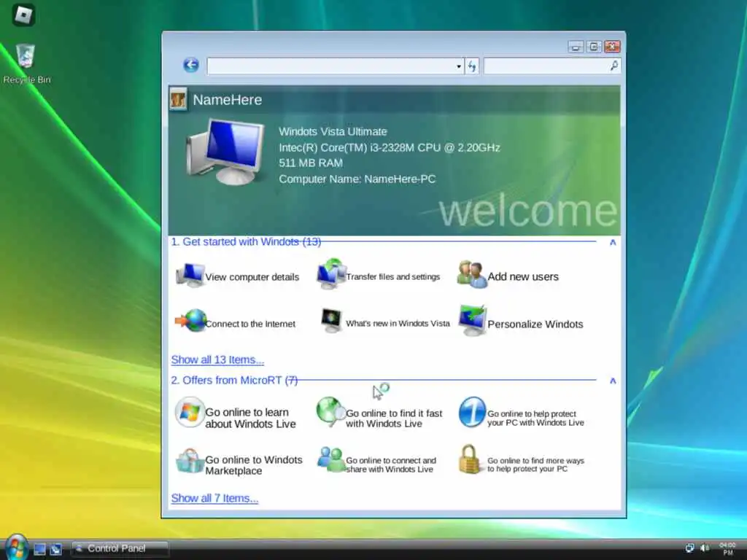This screenshot has height=560, width=747.
Task: Click the Get started with Windots heading
Action: point(246,242)
